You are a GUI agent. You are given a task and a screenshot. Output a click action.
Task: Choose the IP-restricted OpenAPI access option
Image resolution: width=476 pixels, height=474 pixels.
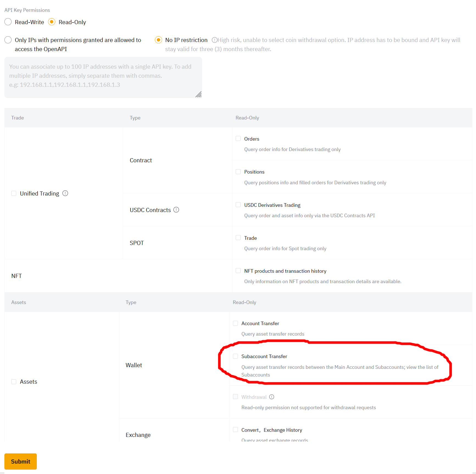tap(8, 40)
